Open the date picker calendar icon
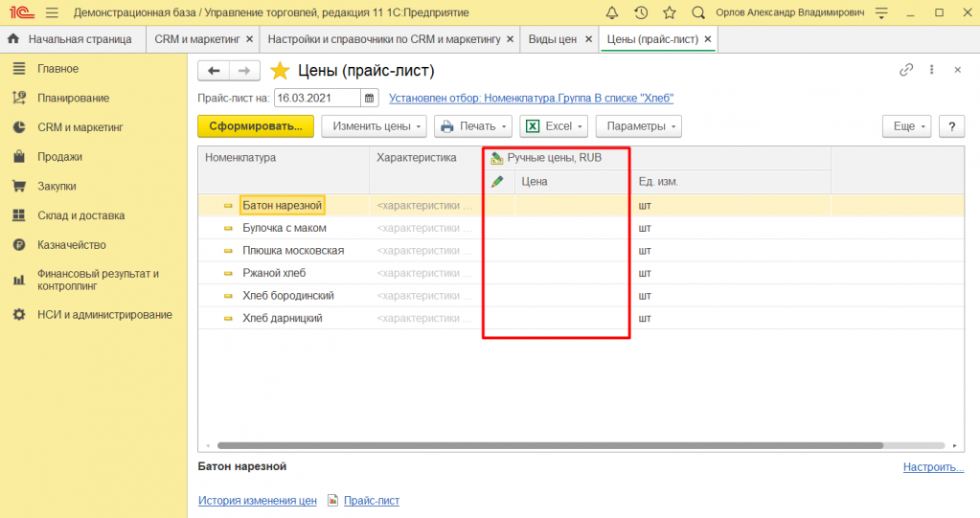Screen dimensions: 980x518 tap(370, 98)
